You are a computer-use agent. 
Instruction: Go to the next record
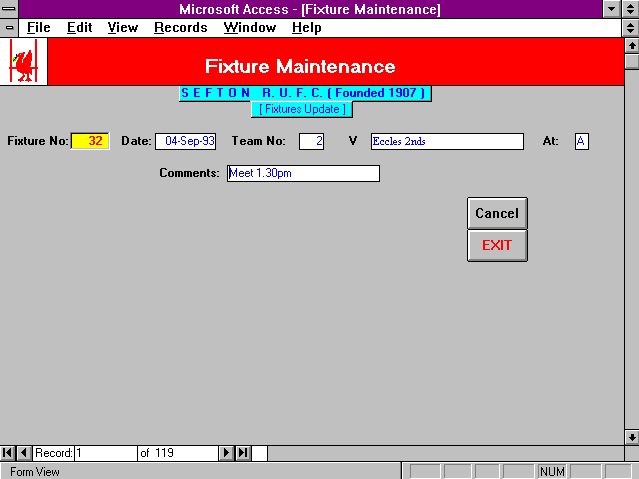[226, 453]
